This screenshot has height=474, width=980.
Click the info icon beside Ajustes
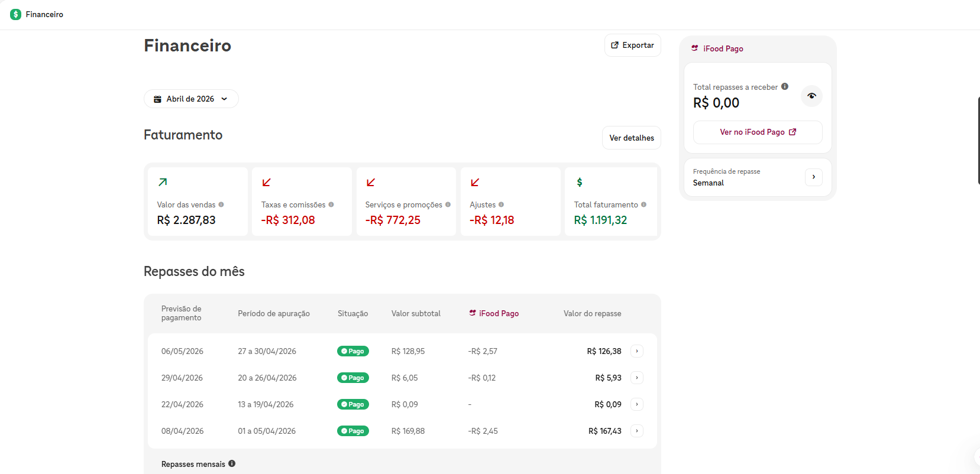(x=501, y=204)
